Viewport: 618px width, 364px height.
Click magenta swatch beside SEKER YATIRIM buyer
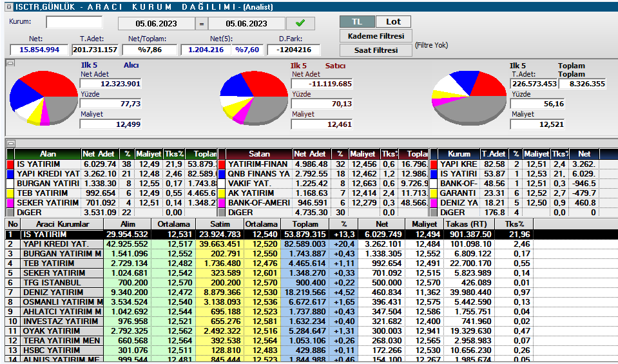point(10,203)
